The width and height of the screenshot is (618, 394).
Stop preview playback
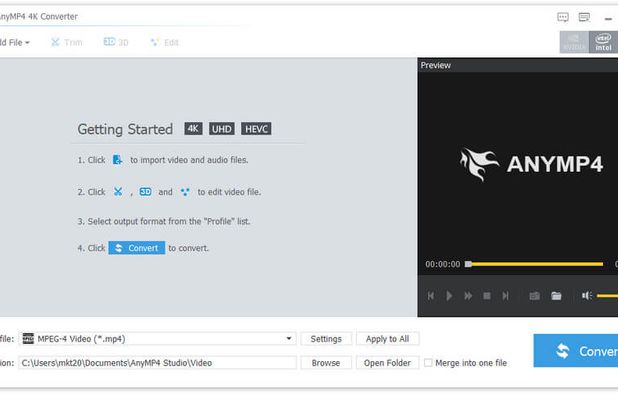click(487, 296)
